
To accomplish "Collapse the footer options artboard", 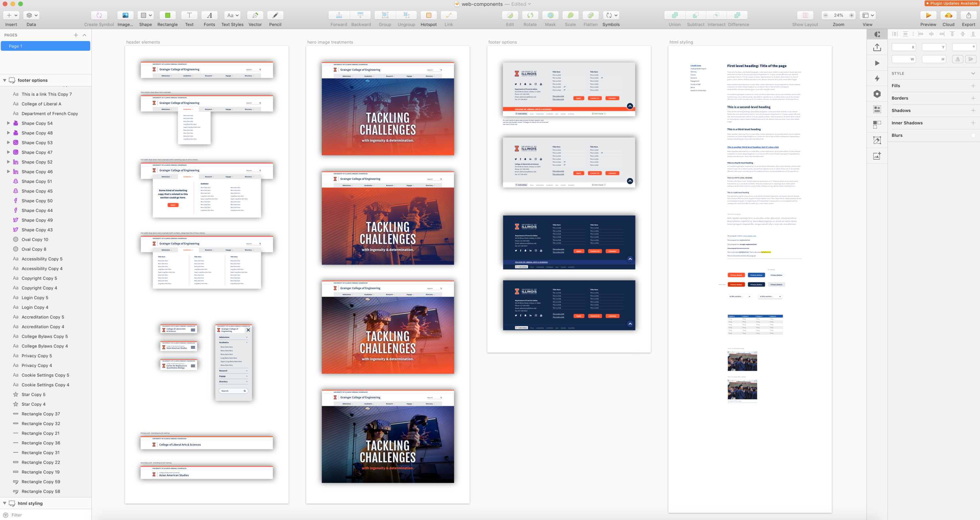I will click(x=5, y=80).
